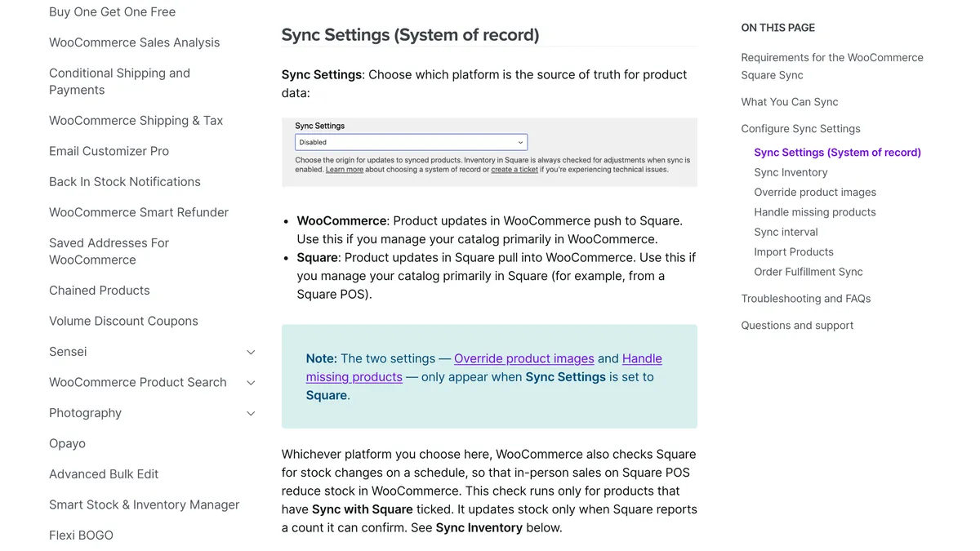Screen dimensions: 980x551
Task: Jump to Requirements for the WooCommerce Square Sync
Action: (832, 66)
